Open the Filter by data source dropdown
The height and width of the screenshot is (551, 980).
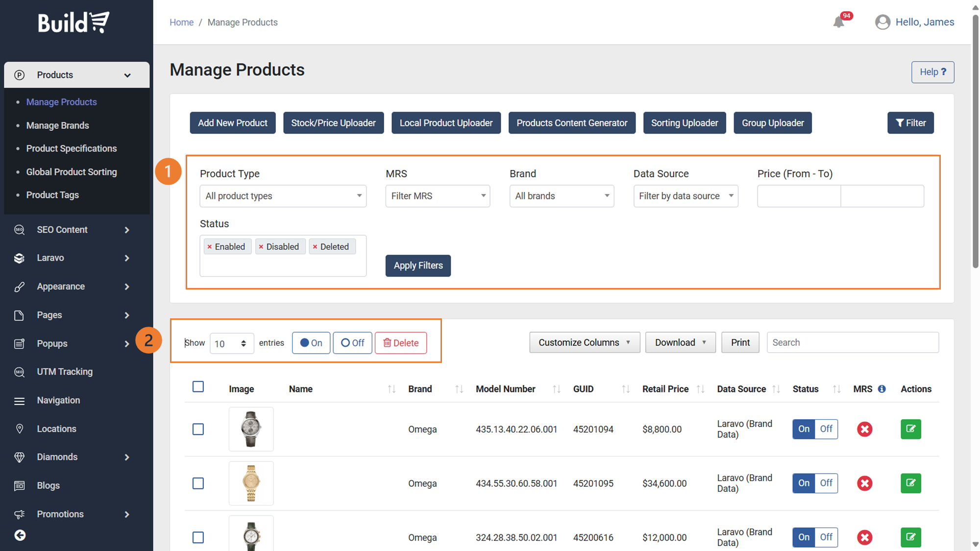686,196
